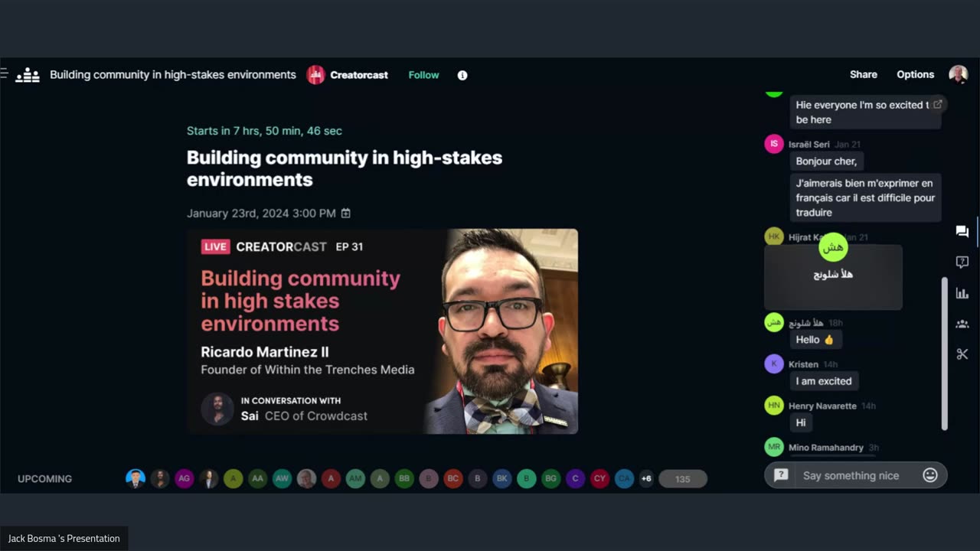Open the emoji picker in chat box

click(930, 475)
